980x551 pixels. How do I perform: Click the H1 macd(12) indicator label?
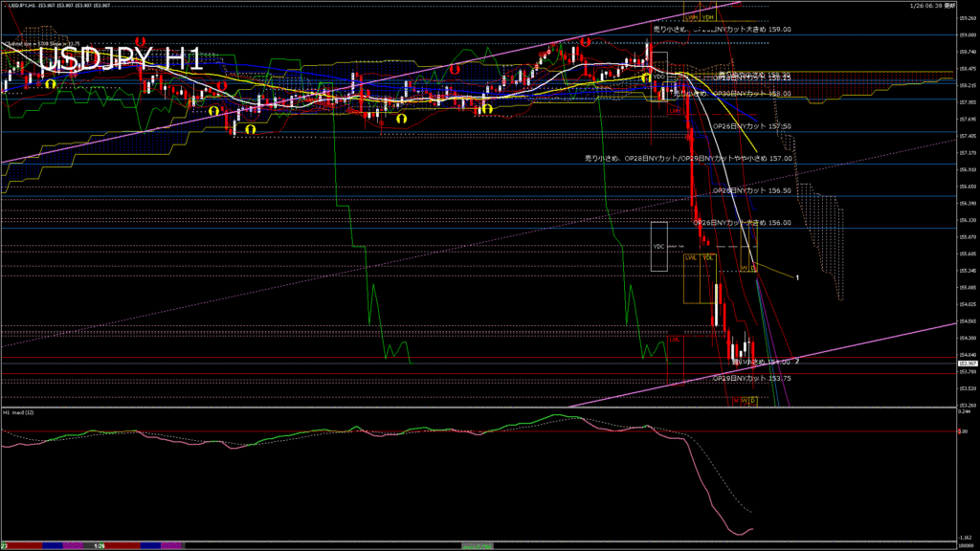point(22,412)
